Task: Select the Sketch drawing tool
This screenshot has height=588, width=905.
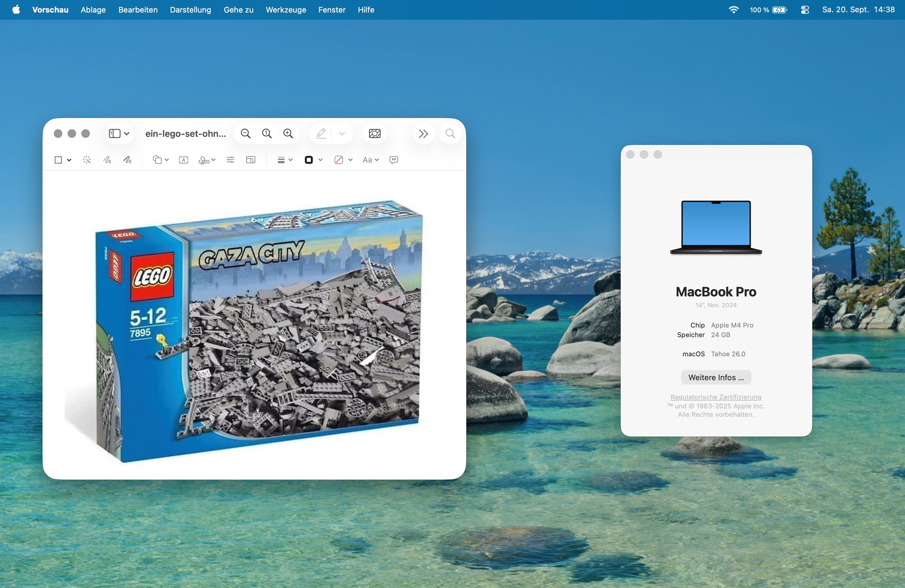Action: (107, 160)
